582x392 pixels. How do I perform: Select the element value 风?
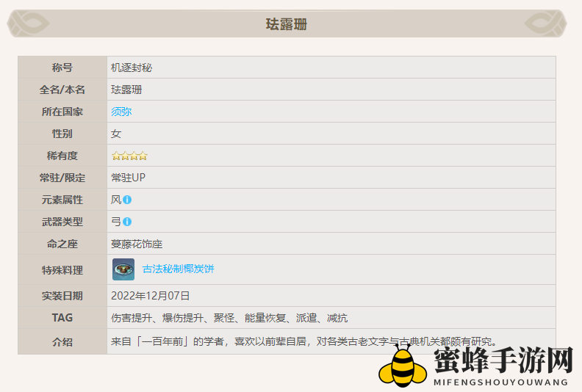(116, 200)
